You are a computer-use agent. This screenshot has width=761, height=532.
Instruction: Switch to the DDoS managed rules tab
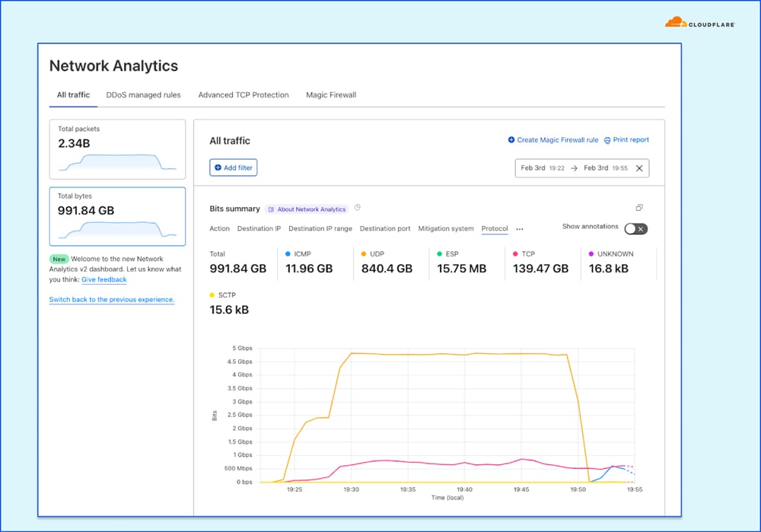click(x=144, y=95)
